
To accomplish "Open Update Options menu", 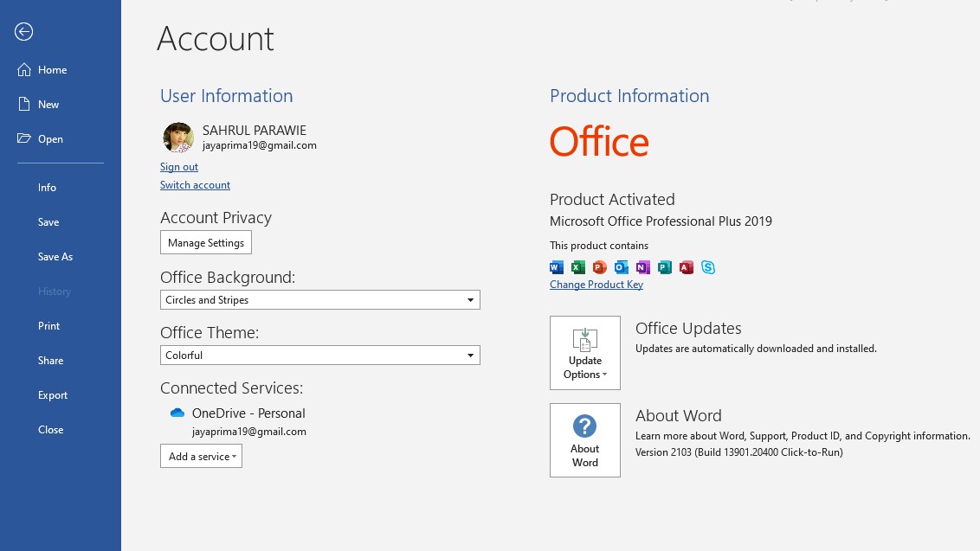I will click(x=585, y=352).
